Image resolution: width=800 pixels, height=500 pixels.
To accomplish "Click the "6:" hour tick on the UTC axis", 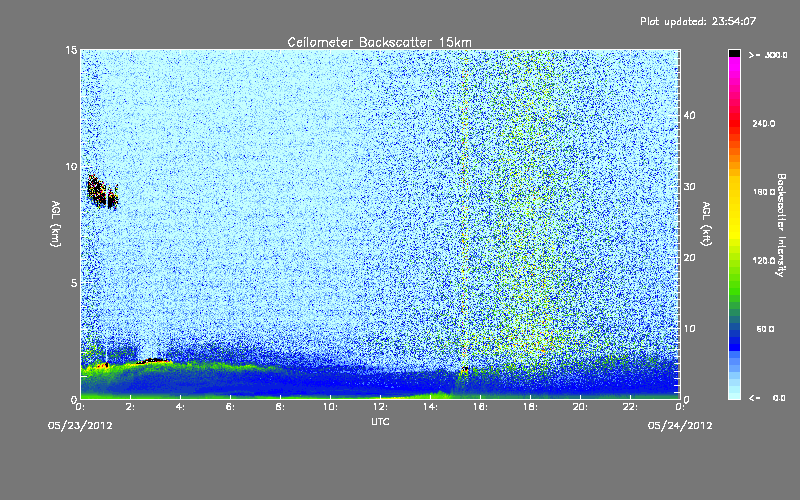I will pyautogui.click(x=231, y=407).
